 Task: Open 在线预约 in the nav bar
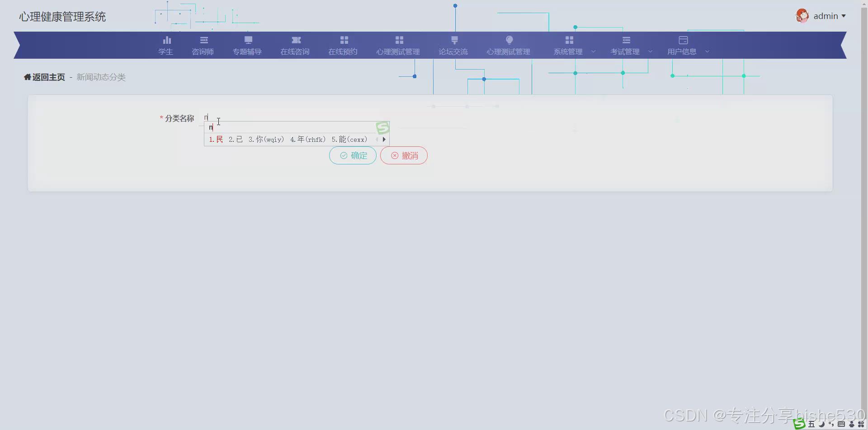pyautogui.click(x=343, y=46)
